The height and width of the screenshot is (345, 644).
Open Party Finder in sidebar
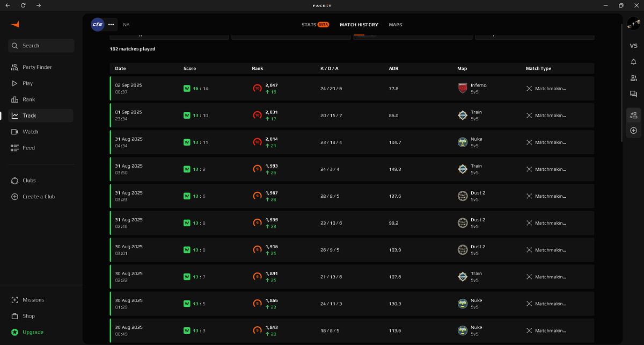(37, 67)
